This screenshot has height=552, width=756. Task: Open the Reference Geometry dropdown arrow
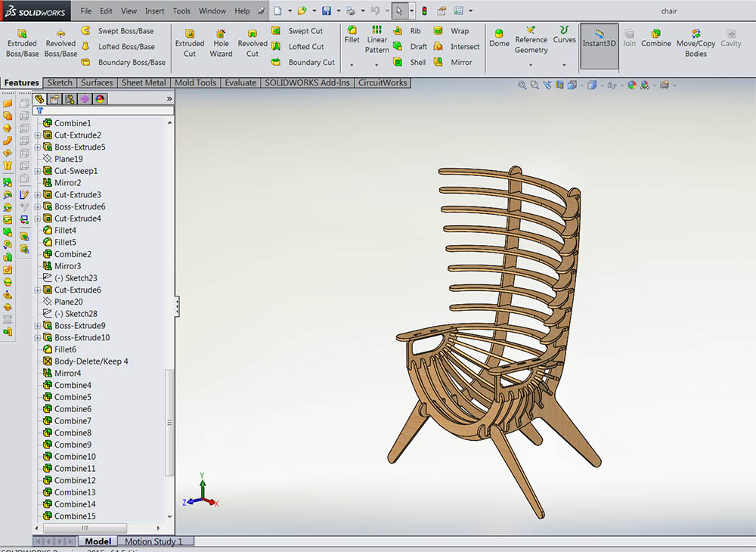pos(531,64)
